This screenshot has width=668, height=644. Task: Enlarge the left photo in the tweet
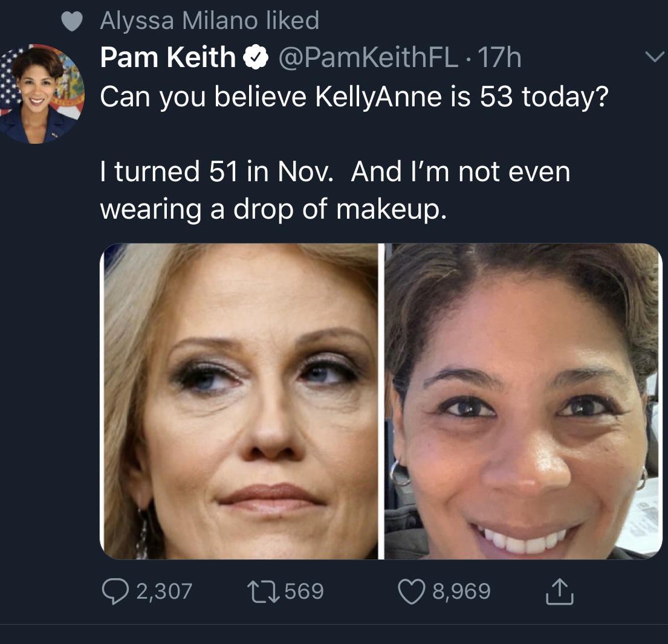point(240,401)
